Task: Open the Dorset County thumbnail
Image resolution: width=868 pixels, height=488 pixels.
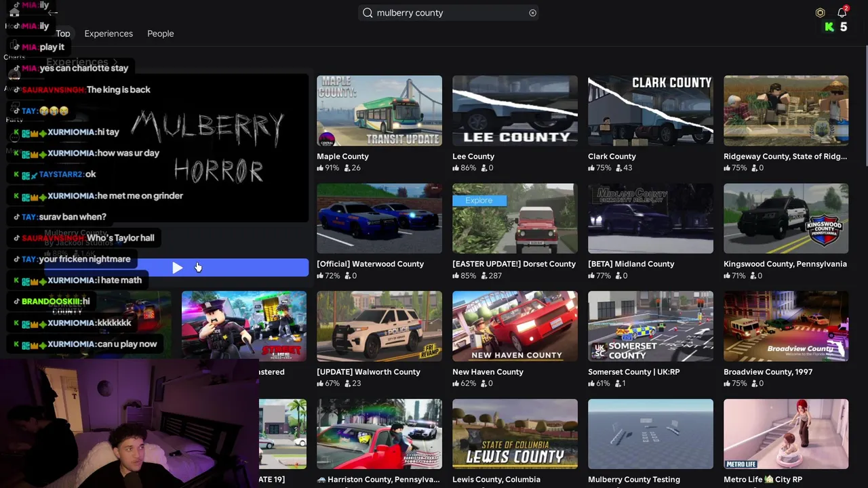Action: click(x=515, y=218)
